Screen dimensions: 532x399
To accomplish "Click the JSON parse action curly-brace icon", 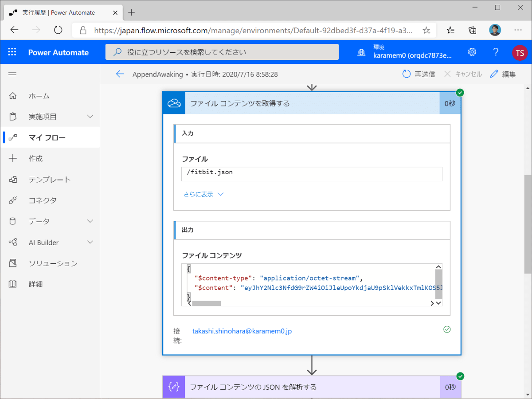I will tap(173, 387).
